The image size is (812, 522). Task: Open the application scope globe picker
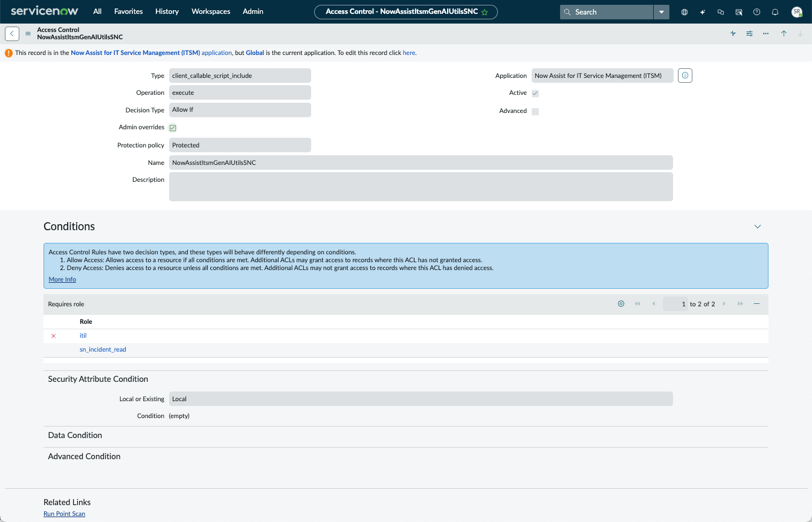685,12
